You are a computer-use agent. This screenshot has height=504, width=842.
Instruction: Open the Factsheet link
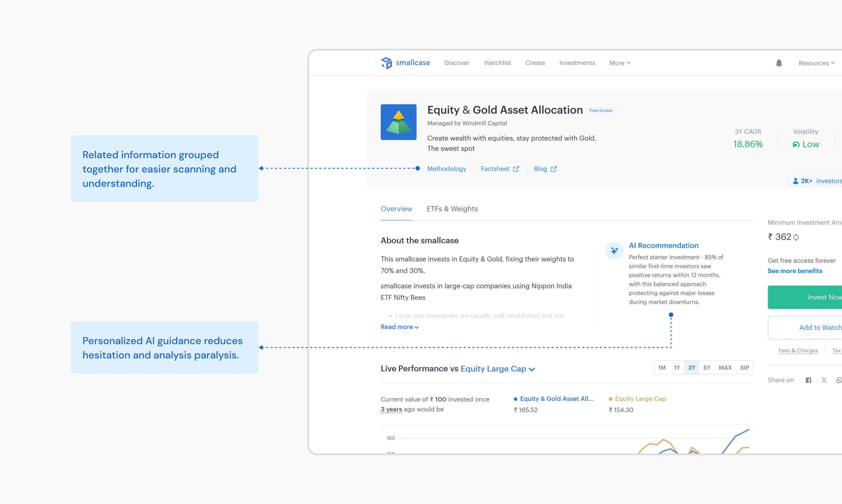[500, 169]
